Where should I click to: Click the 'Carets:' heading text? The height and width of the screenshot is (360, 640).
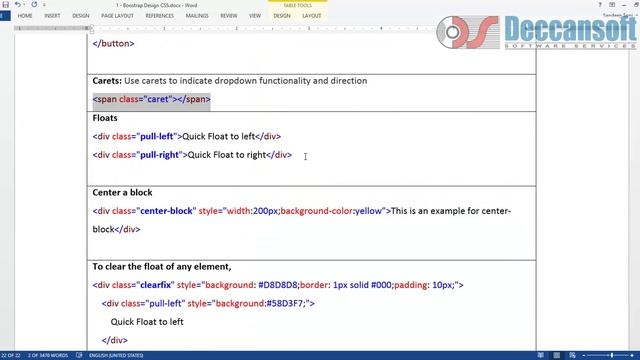(x=107, y=81)
